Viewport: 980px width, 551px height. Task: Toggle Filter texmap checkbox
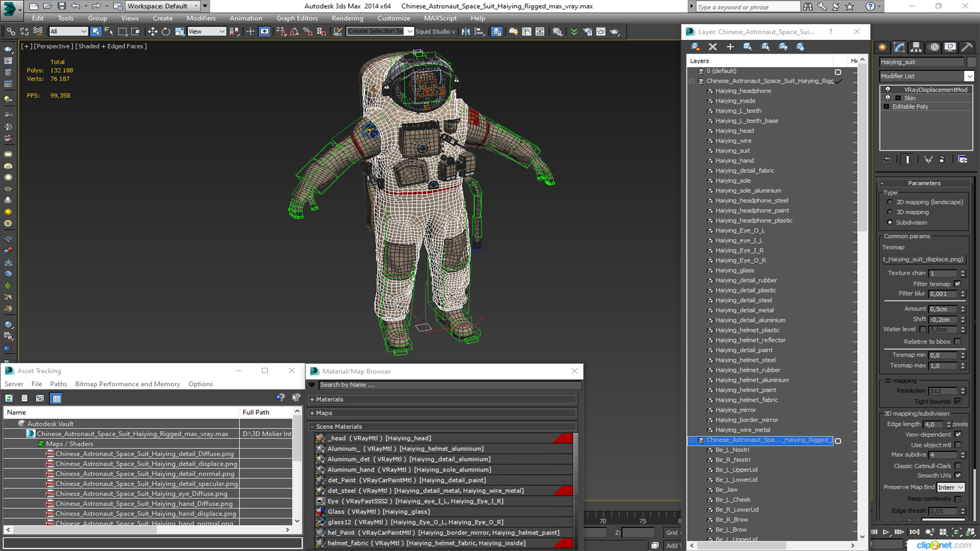[x=958, y=284]
